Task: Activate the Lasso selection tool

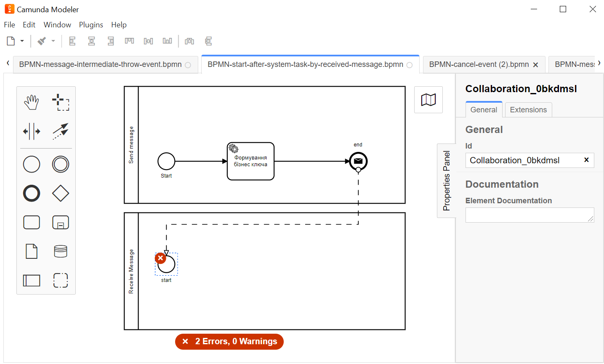Action: coord(61,102)
